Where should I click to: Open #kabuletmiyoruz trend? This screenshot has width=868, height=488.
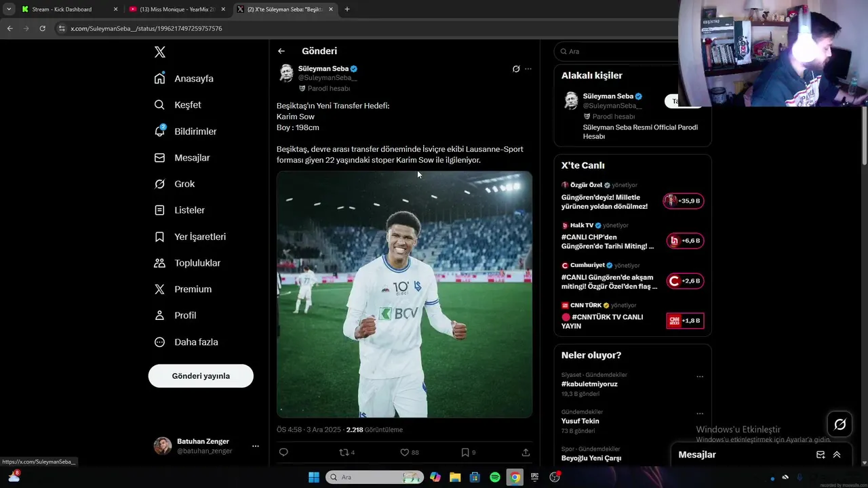[x=589, y=384]
